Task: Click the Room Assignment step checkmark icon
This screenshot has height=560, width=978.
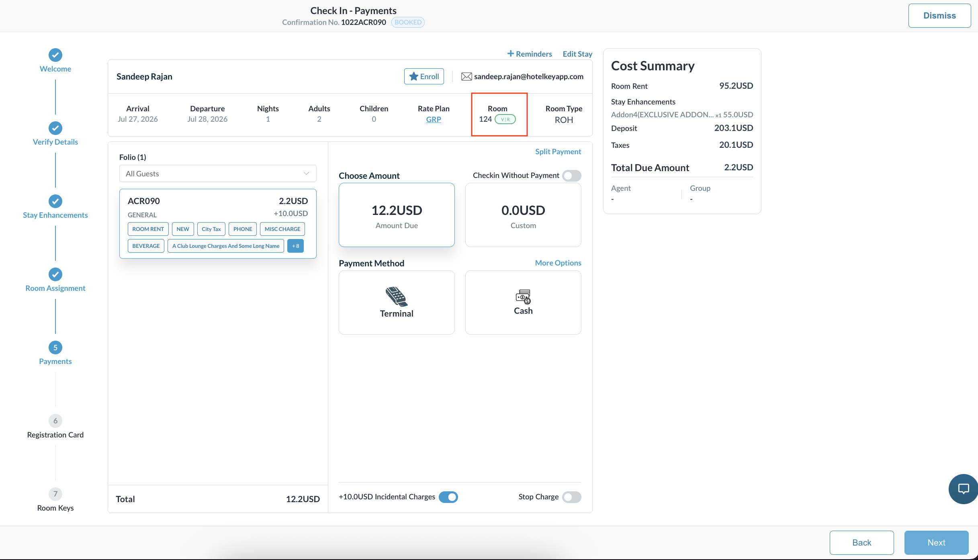Action: pos(55,274)
